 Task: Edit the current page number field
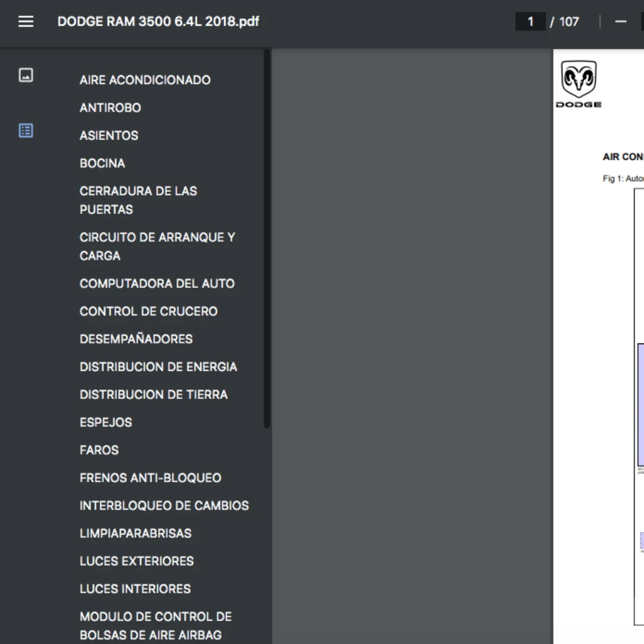point(530,21)
